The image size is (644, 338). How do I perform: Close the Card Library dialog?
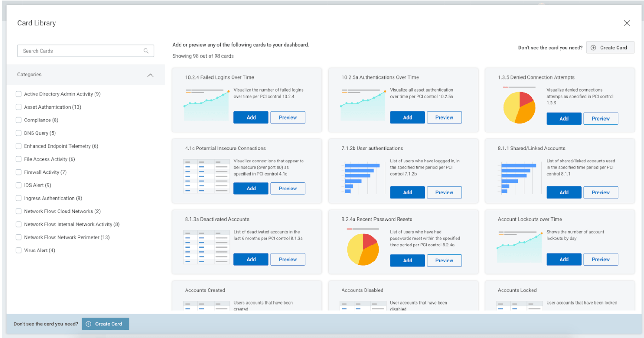[627, 23]
